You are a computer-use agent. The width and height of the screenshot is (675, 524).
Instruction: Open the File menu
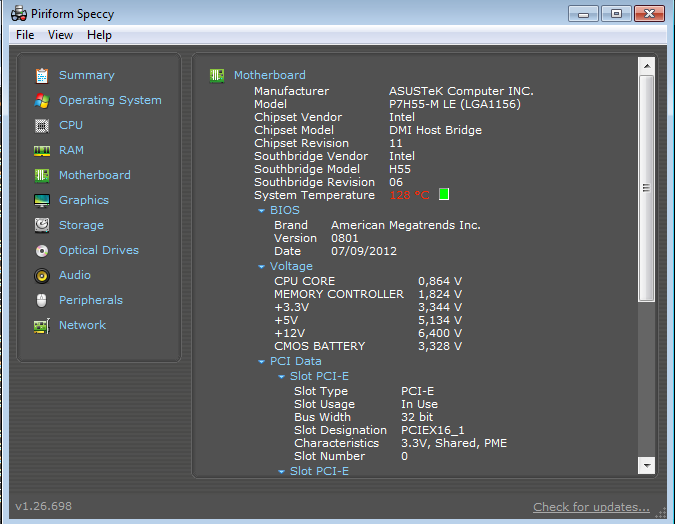click(25, 35)
